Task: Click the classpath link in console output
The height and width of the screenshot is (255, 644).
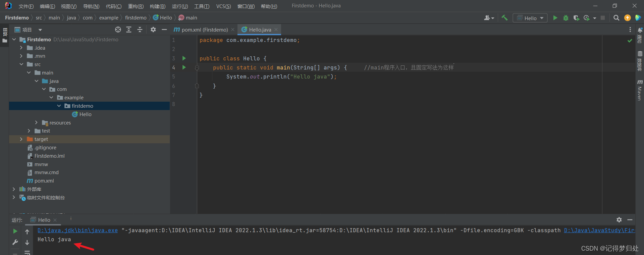Action: [599, 230]
